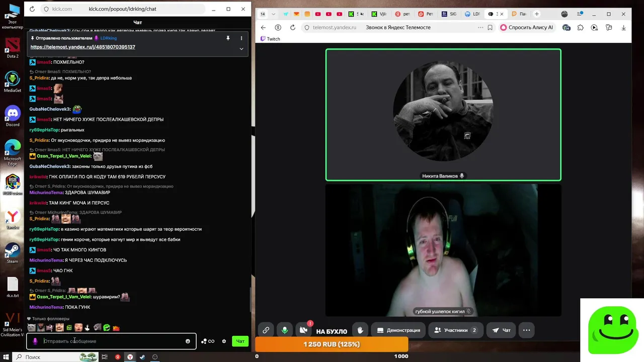The height and width of the screenshot is (362, 644).
Task: Bookmark the Telemost page
Action: pyautogui.click(x=490, y=27)
